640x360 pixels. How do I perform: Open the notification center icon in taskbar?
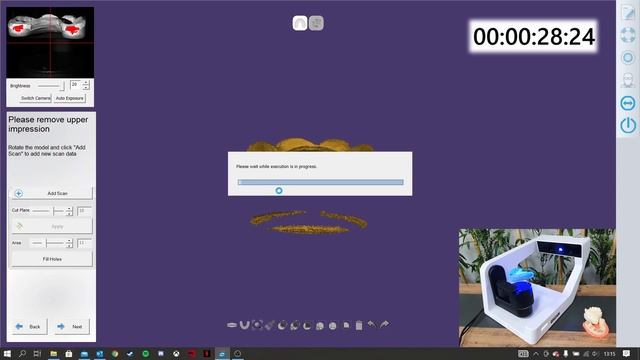[627, 353]
